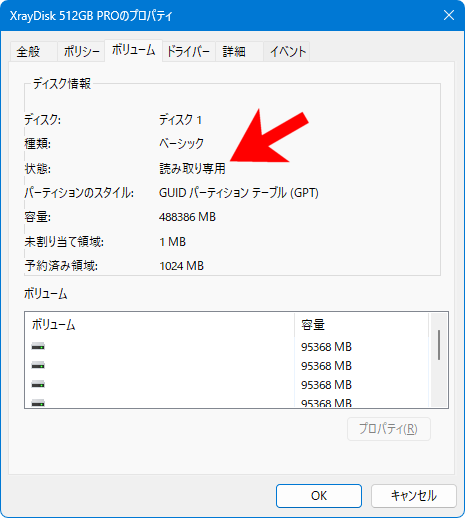This screenshot has height=518, width=465.
Task: Switch to the 詳細 tab
Action: 239,51
